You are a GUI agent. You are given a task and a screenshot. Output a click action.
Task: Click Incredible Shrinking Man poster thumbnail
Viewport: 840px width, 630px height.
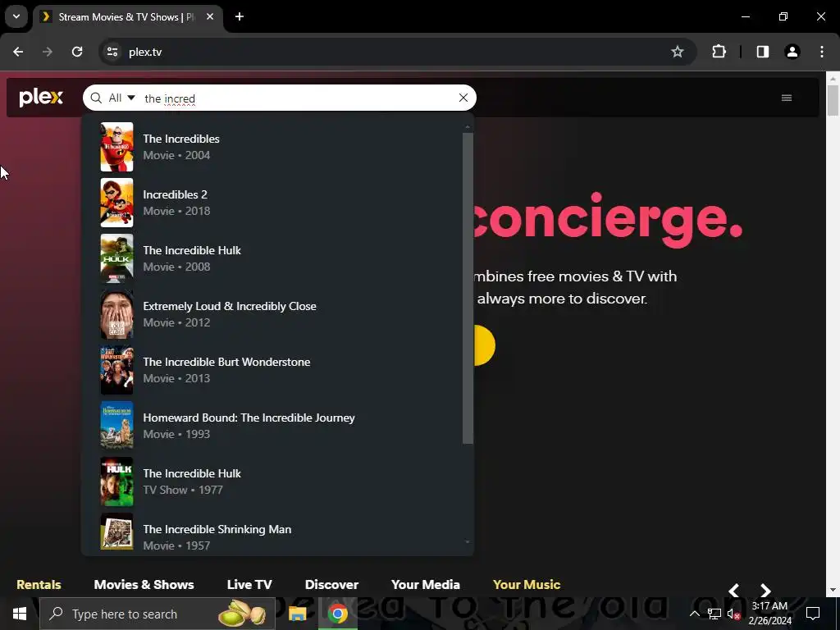pos(116,532)
